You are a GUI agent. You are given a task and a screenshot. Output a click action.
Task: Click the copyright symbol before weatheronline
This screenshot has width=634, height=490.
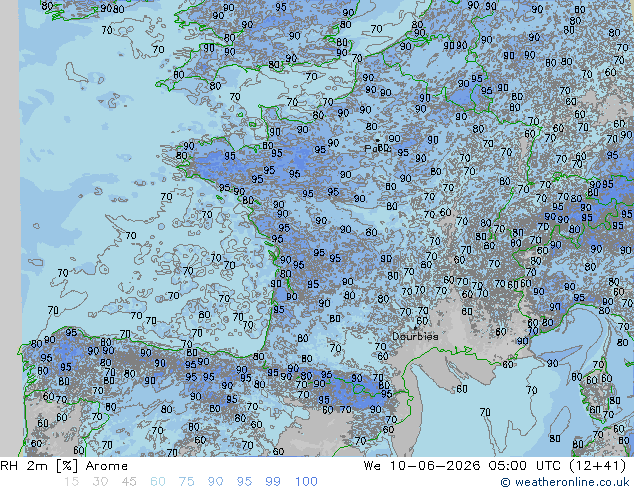point(505,482)
